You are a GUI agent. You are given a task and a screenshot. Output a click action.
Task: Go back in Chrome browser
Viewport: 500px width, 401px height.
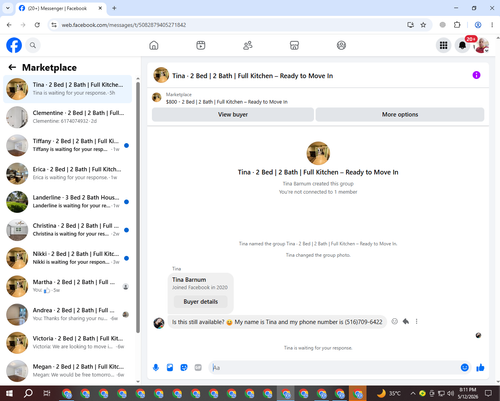[x=9, y=25]
